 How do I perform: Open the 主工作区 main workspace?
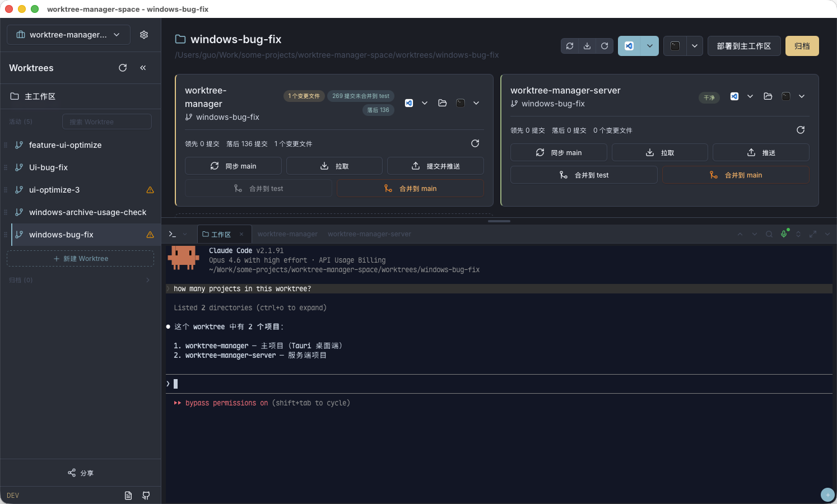(81, 96)
